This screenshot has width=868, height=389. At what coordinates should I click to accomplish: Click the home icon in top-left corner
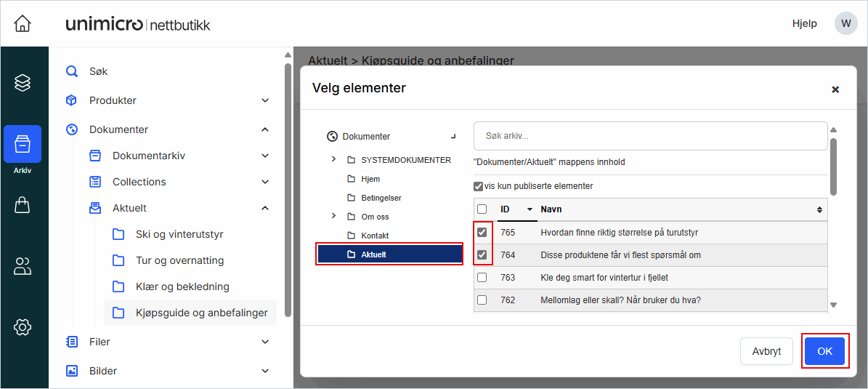point(23,23)
